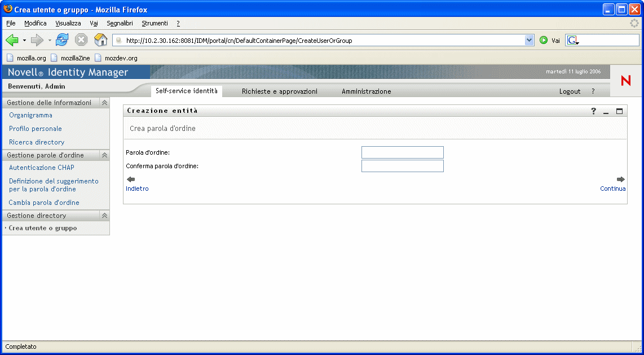Click the Crea parola d'ordine heading text
The width and height of the screenshot is (644, 355).
point(162,129)
